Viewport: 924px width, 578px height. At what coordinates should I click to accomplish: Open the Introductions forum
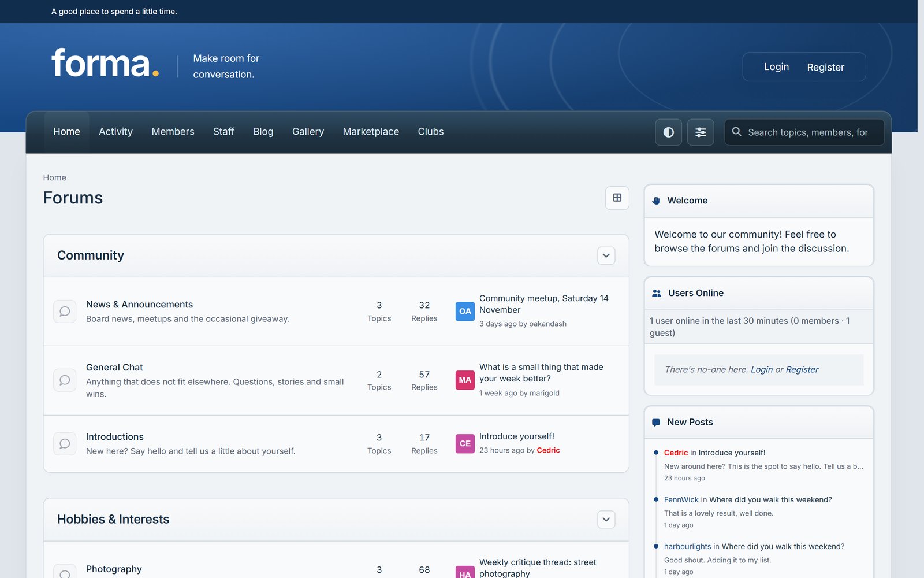pyautogui.click(x=115, y=437)
